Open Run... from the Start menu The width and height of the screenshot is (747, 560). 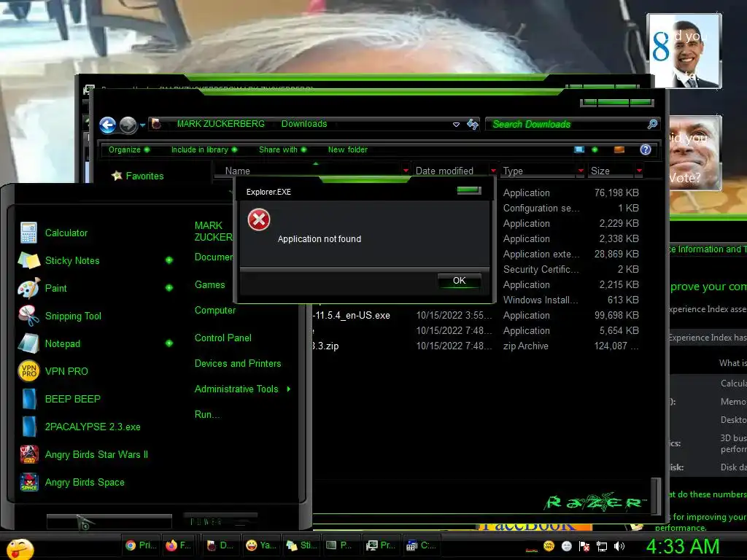pos(206,414)
